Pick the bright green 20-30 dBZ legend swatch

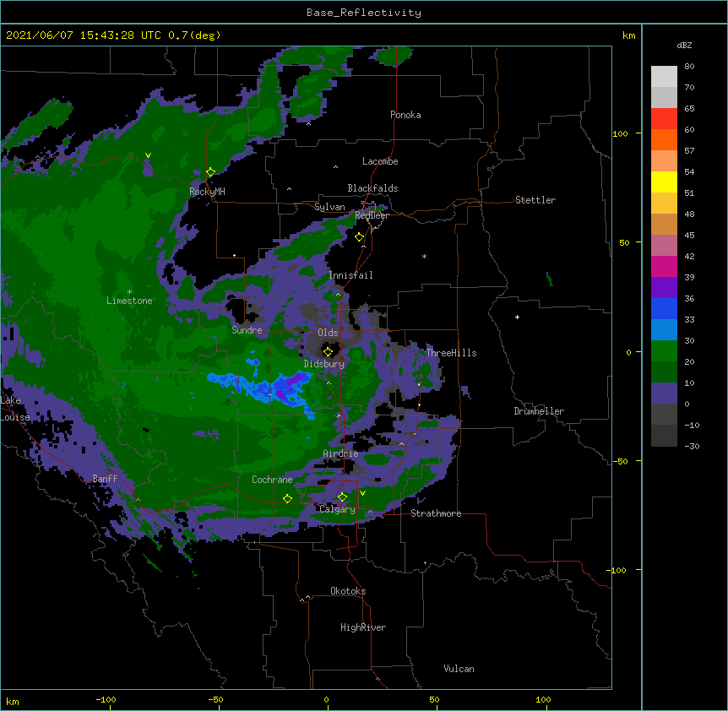pos(664,351)
